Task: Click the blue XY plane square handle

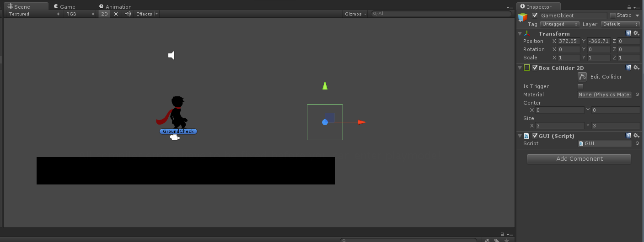Action: point(330,117)
